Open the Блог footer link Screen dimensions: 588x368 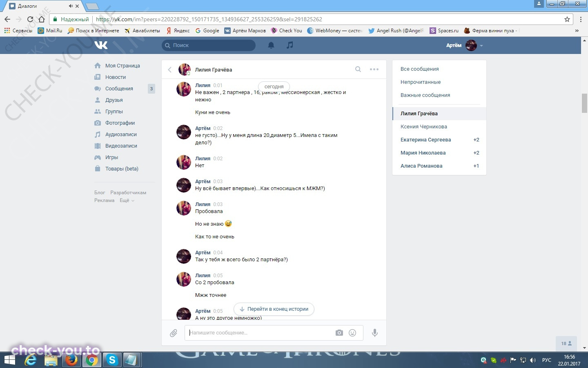[100, 193]
